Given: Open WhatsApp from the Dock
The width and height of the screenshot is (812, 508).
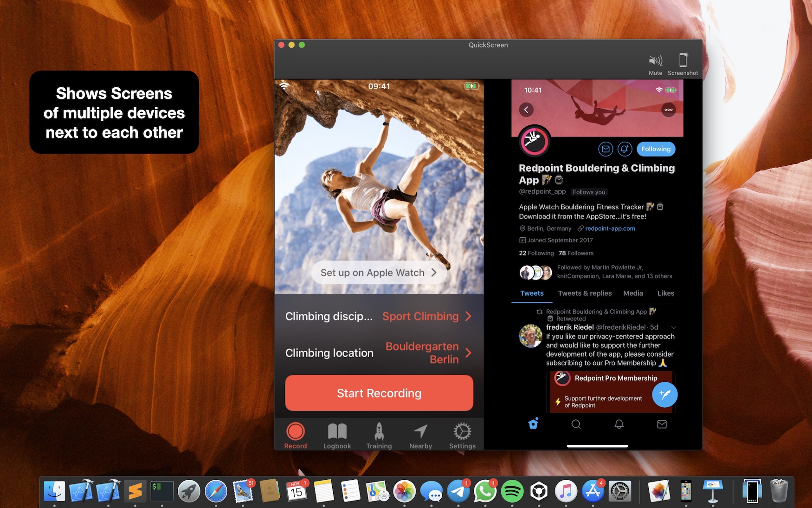Looking at the screenshot, I should 485,491.
